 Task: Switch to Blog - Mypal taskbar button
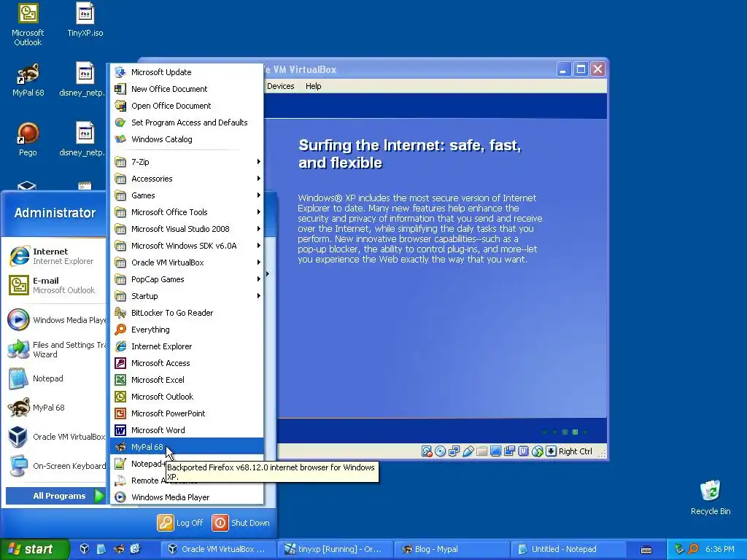pyautogui.click(x=452, y=549)
